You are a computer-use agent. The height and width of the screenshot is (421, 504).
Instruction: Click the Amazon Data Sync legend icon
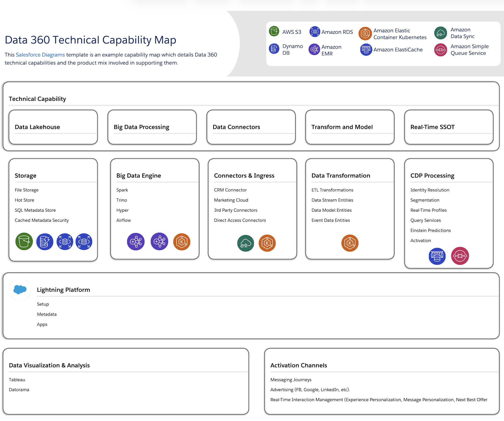pos(440,33)
